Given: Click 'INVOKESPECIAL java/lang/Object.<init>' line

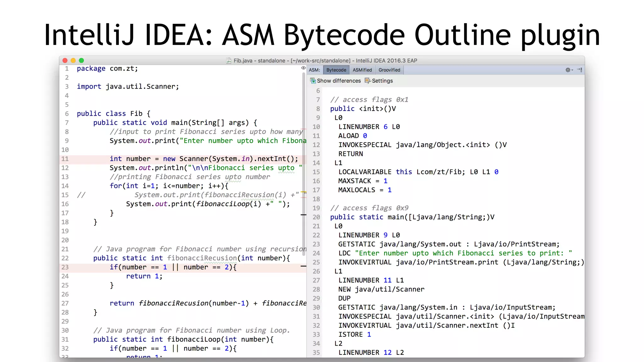Looking at the screenshot, I should tap(422, 145).
